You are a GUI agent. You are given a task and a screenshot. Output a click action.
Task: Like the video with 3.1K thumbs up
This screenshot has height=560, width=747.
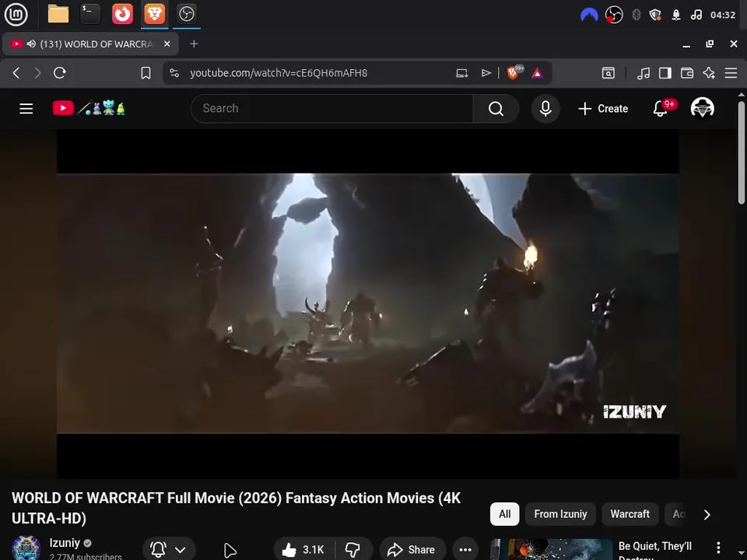[x=303, y=550]
